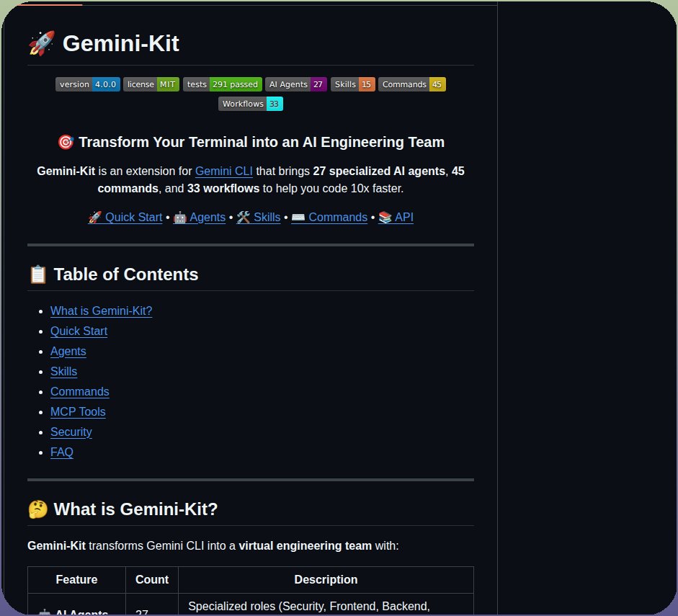Image resolution: width=678 pixels, height=616 pixels.
Task: Open the robot Agents nav link
Action: (200, 217)
